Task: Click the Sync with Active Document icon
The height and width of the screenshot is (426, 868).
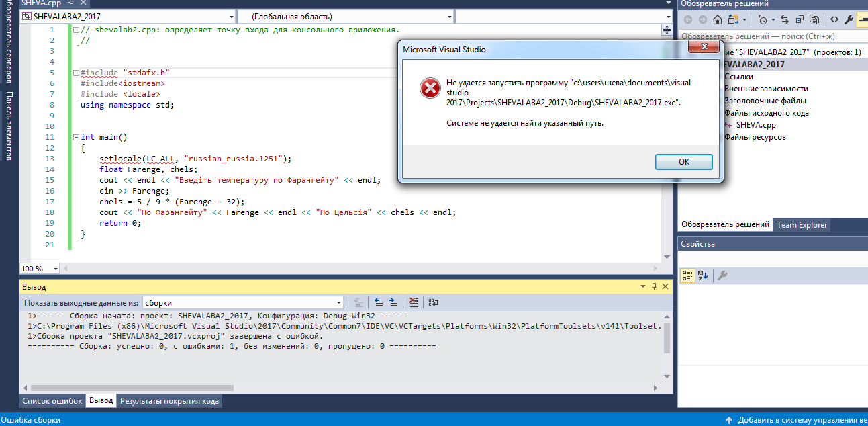Action: pos(784,19)
